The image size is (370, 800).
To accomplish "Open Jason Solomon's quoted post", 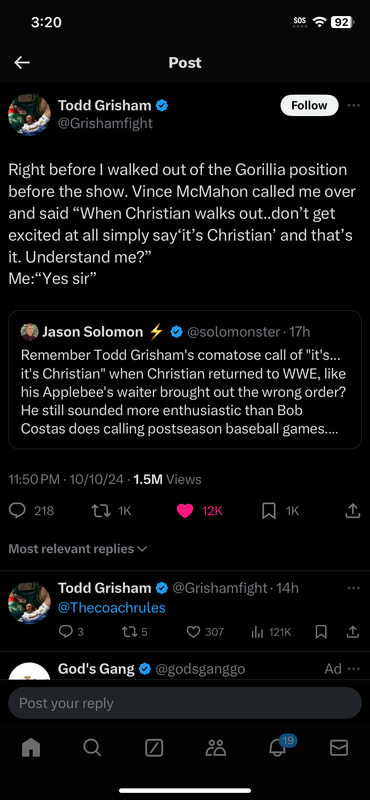I will coord(185,380).
